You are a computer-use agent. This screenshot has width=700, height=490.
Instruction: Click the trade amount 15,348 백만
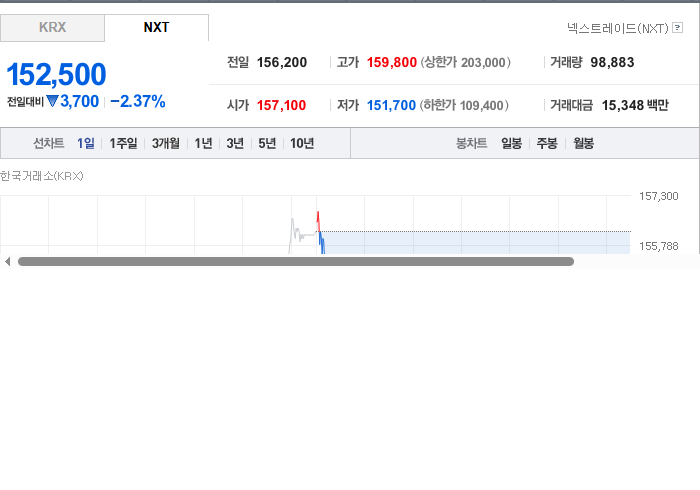635,105
